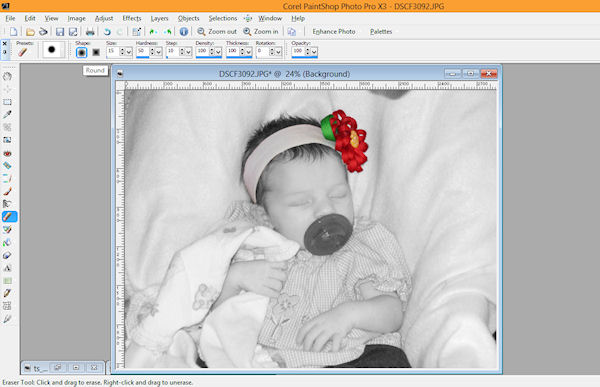Viewport: 600px width, 387px height.
Task: Undo the last action
Action: click(x=107, y=32)
